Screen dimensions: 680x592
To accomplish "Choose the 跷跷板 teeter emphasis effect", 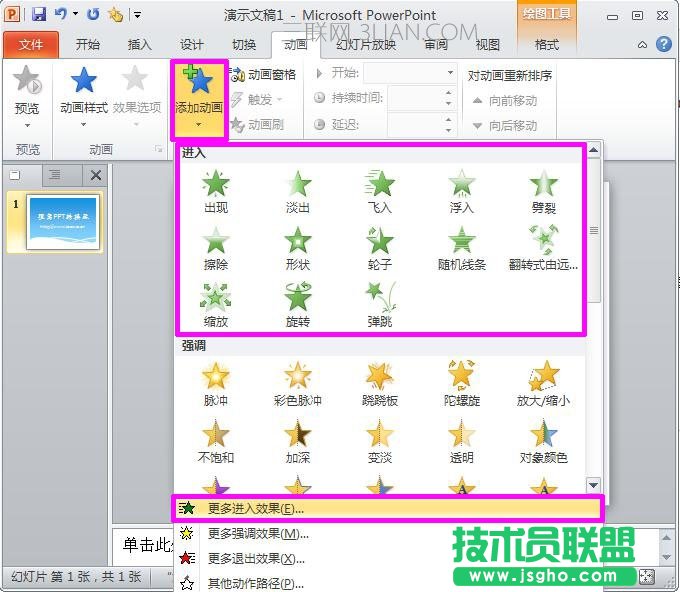I will (379, 384).
